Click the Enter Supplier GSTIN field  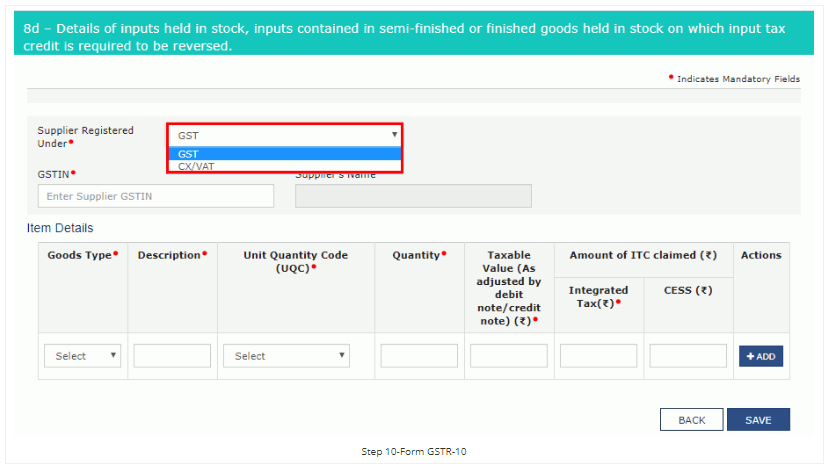coord(155,196)
